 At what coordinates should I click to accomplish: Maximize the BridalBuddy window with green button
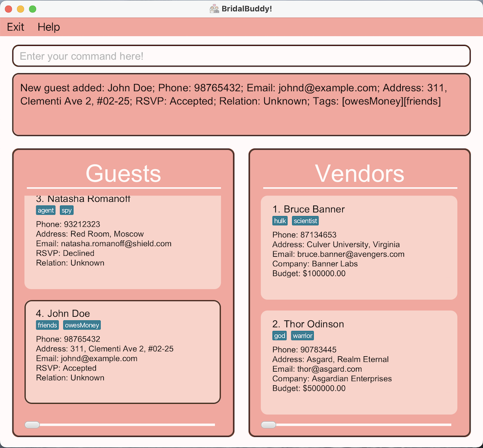(x=33, y=9)
